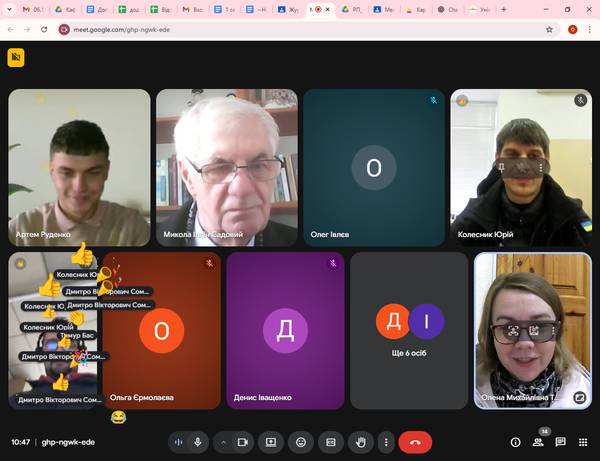Leave the call with red hang-up button
Image resolution: width=600 pixels, height=461 pixels.
point(415,441)
